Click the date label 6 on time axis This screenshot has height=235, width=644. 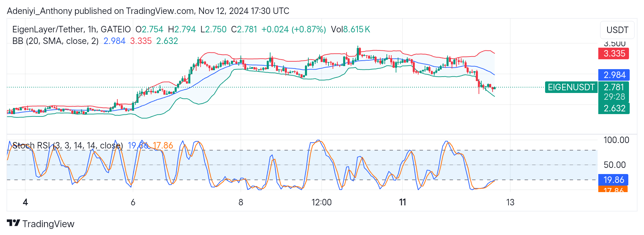133,202
